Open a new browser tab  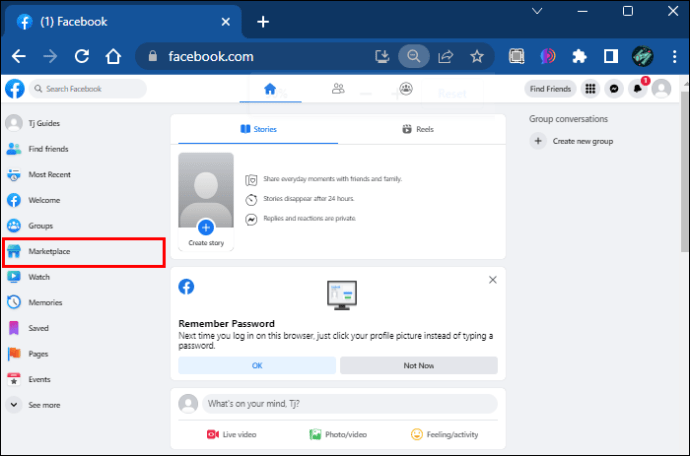[x=263, y=21]
